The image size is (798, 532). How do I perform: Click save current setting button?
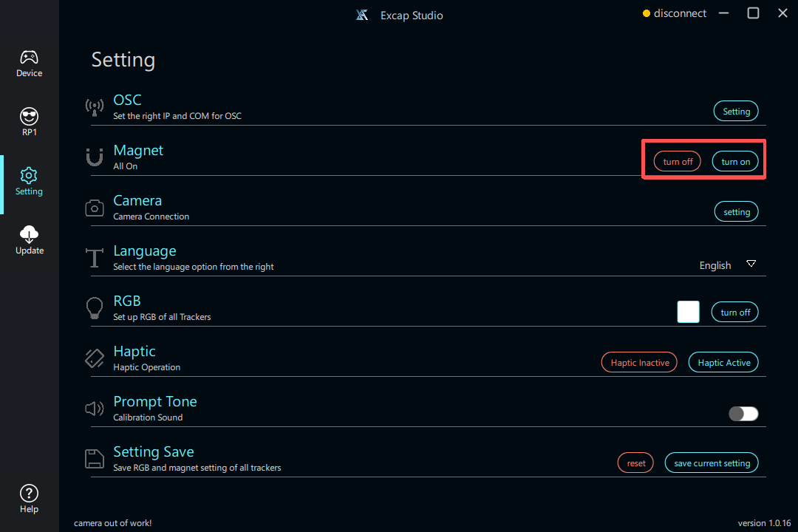pyautogui.click(x=712, y=463)
